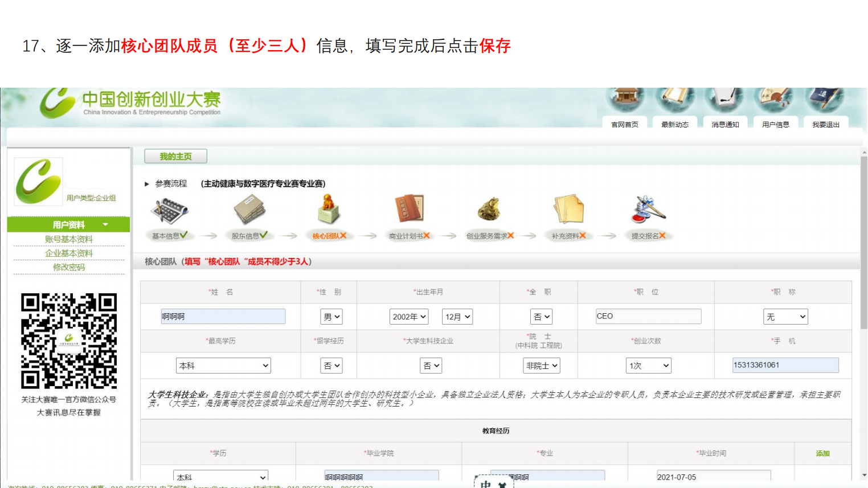Open the birth month dropdown 12月
The height and width of the screenshot is (488, 868).
click(457, 317)
